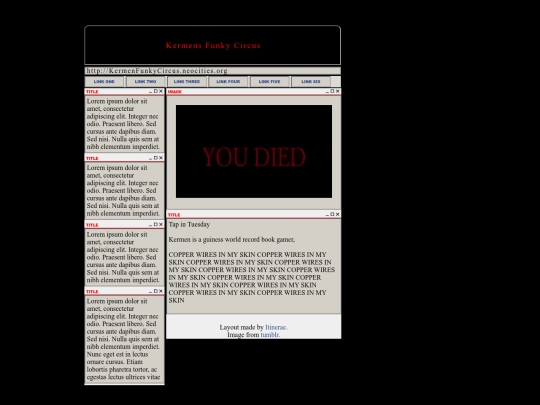This screenshot has width=540, height=405.
Task: Click the 'Image from' footer text
Action: tap(243, 335)
